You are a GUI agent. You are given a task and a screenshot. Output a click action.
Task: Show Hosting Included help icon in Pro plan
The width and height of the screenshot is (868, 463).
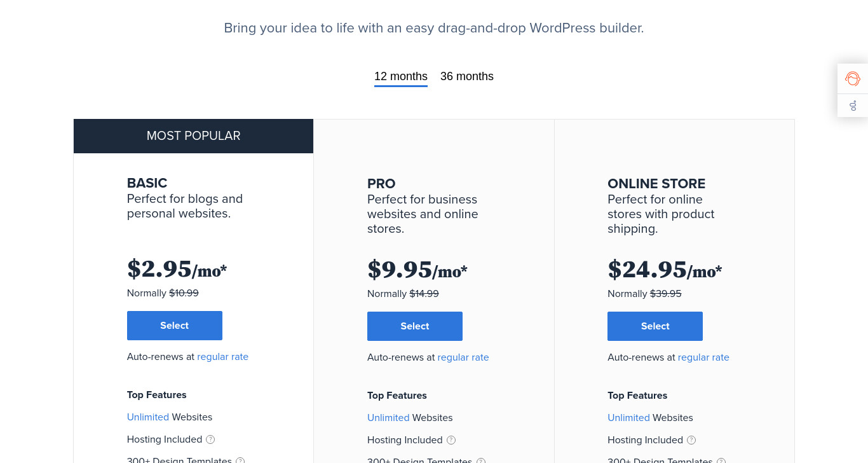click(451, 440)
